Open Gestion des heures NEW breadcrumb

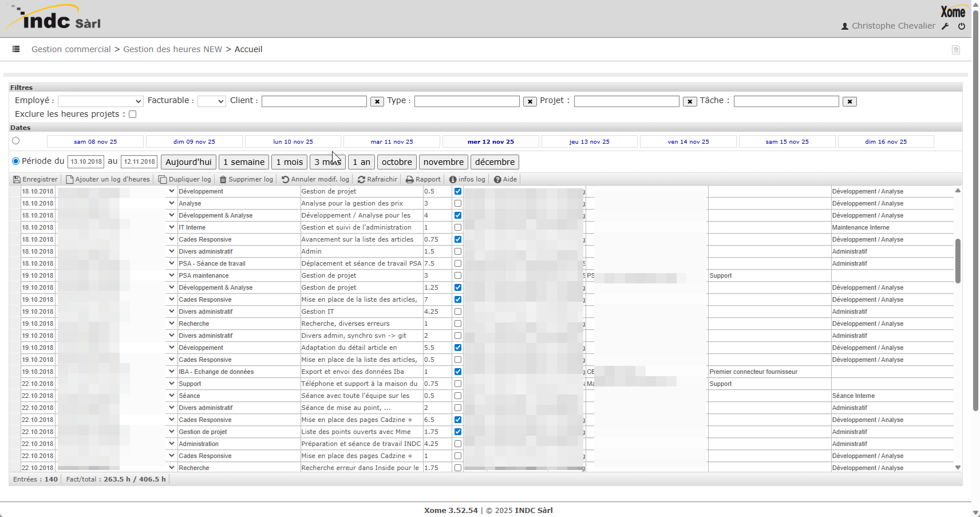[x=172, y=49]
